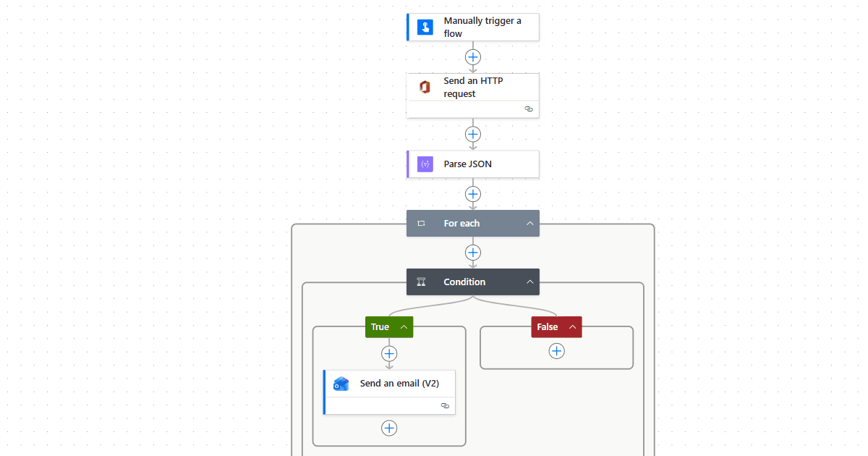Image resolution: width=868 pixels, height=456 pixels.
Task: Add an action in the False branch
Action: 556,351
